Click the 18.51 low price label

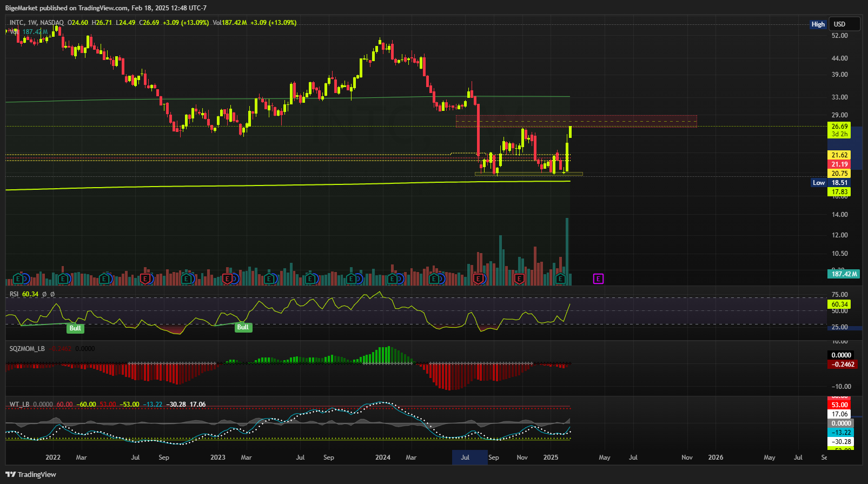(x=839, y=183)
